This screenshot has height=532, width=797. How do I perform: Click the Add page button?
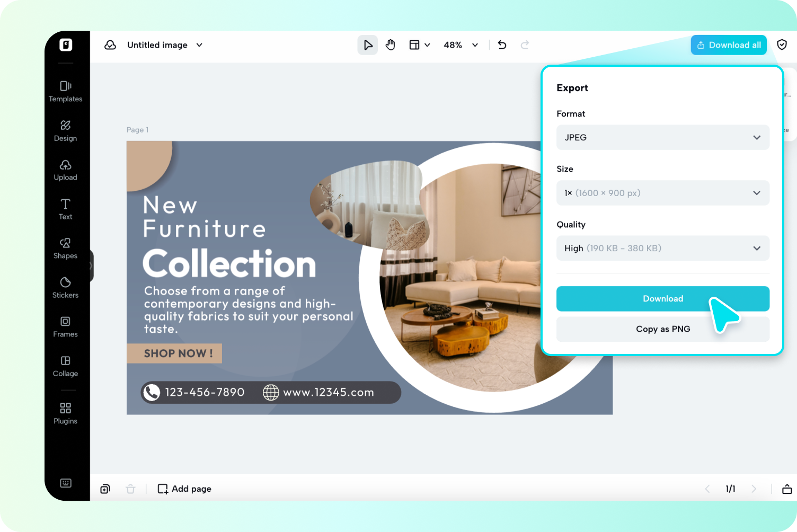(x=184, y=489)
